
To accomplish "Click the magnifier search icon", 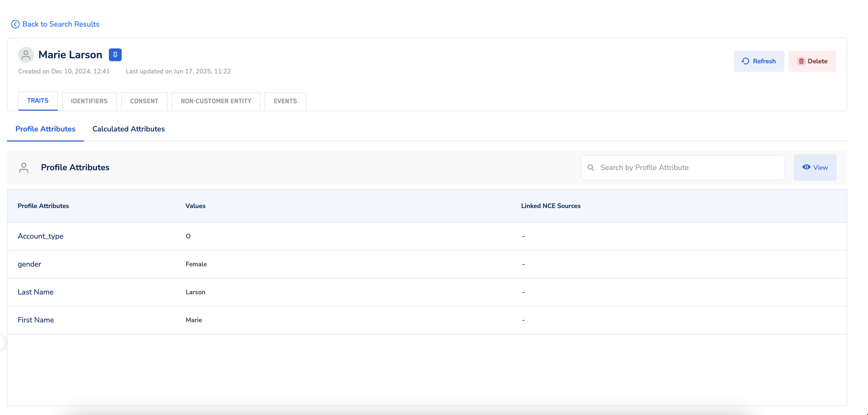I will (x=591, y=168).
